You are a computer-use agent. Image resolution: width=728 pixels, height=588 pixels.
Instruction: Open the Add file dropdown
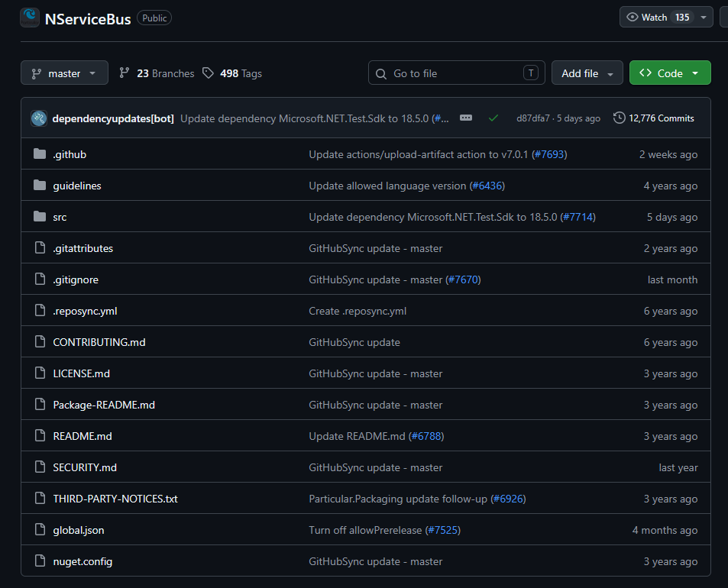point(587,73)
